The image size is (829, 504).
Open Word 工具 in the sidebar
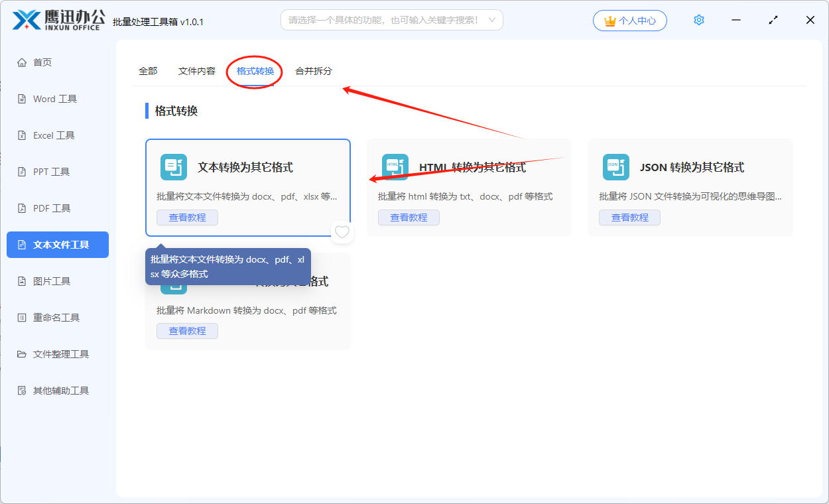[58, 99]
